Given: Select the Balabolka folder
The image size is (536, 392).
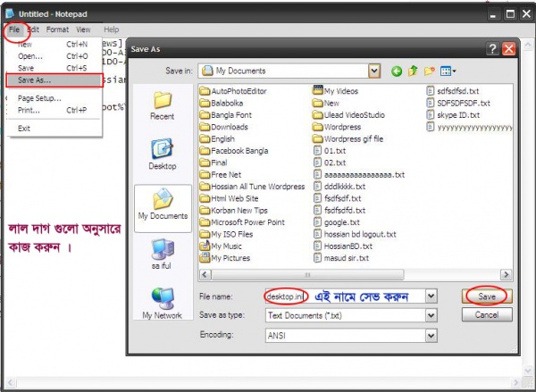Looking at the screenshot, I should tap(222, 103).
